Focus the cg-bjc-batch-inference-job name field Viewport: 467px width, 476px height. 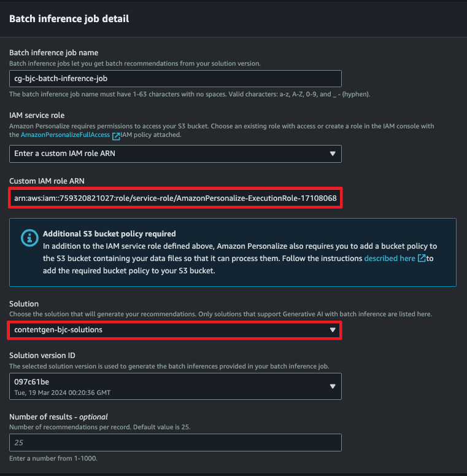[176, 79]
